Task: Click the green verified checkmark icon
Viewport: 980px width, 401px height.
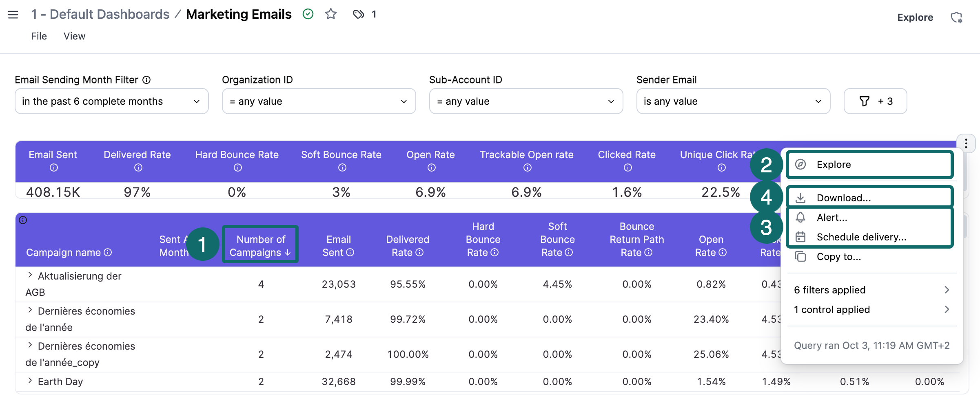Action: (x=308, y=14)
